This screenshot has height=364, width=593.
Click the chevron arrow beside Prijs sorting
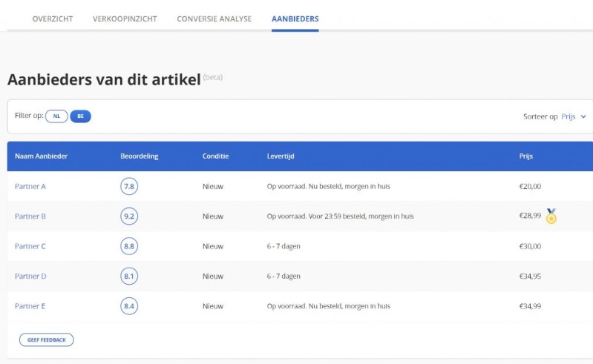tap(583, 117)
